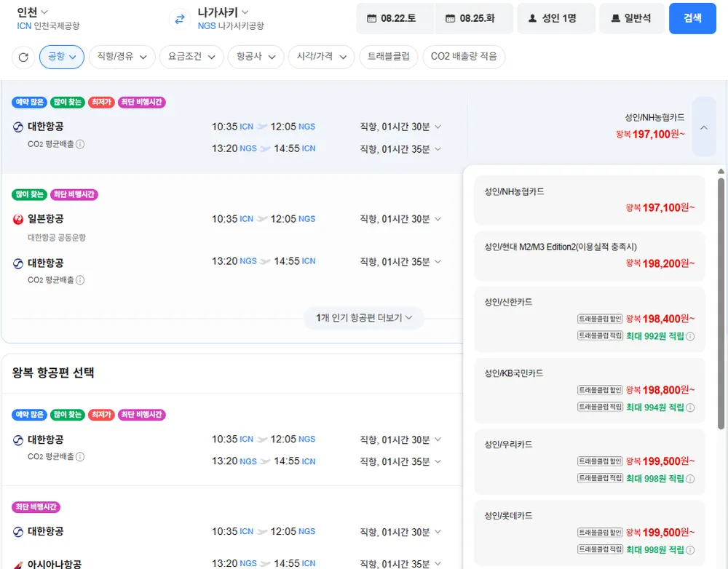This screenshot has height=569, width=728.
Task: Change passenger count 성인 1명
Action: point(556,19)
